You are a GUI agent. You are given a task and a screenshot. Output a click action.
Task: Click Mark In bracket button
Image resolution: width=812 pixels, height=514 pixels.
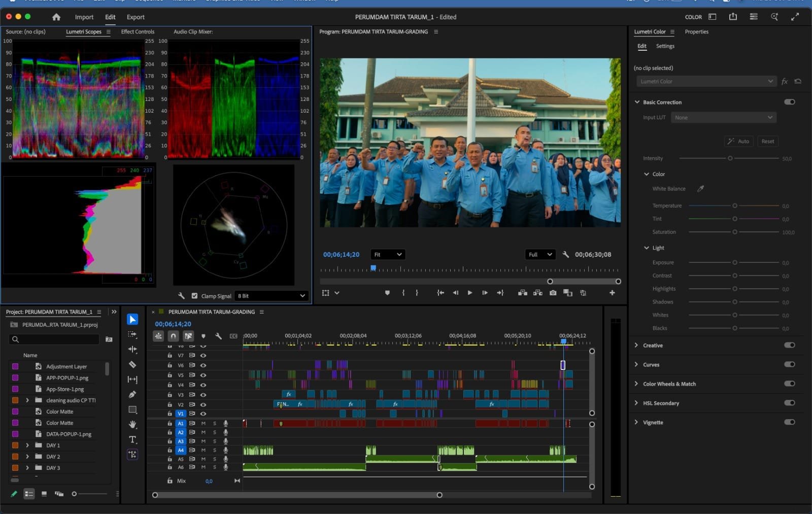(x=403, y=293)
